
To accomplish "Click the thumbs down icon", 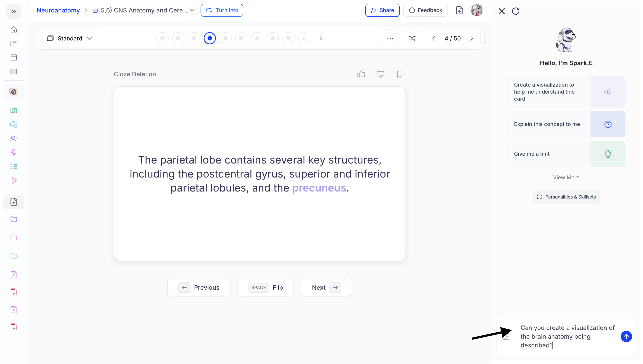I will (x=380, y=74).
